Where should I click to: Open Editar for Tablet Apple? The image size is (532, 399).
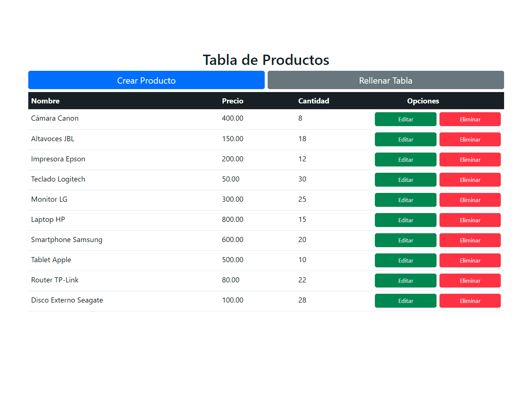(x=405, y=260)
